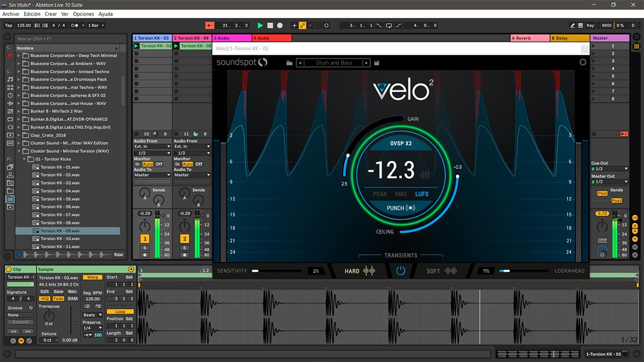Toggle the yellow Automation Arm icon
Viewport: 644px width, 362px height.
click(303, 25)
